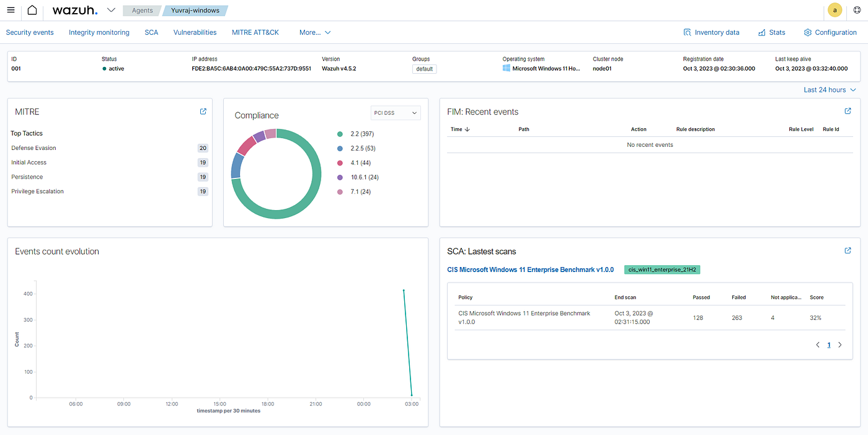868x435 pixels.
Task: Expand the Wazuh app menu chevron
Action: pyautogui.click(x=111, y=10)
